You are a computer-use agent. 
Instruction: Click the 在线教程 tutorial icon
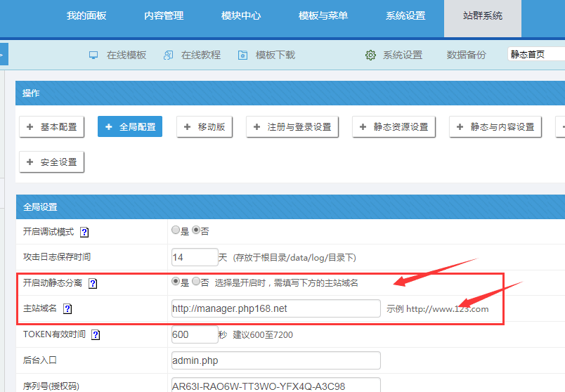[x=168, y=55]
